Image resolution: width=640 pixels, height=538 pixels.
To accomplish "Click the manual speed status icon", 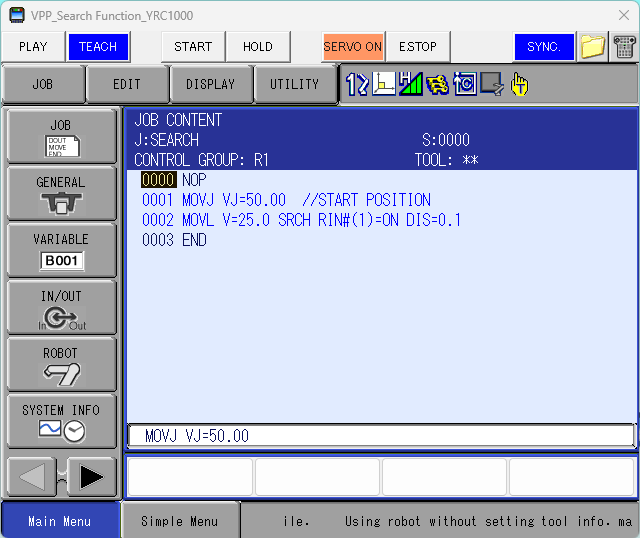I will coord(410,85).
